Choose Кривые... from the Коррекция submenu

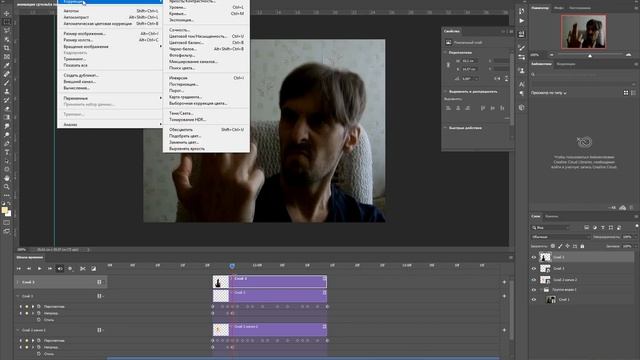(x=178, y=13)
